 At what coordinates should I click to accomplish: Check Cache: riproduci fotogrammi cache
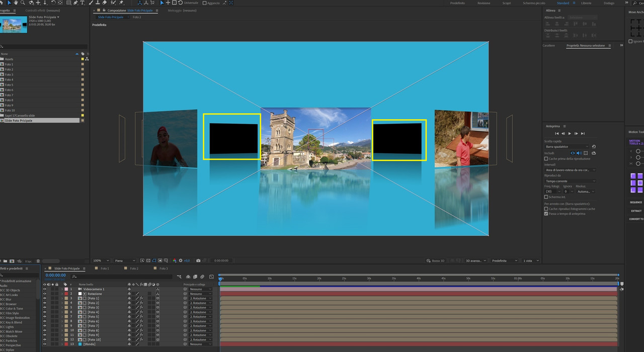point(546,209)
